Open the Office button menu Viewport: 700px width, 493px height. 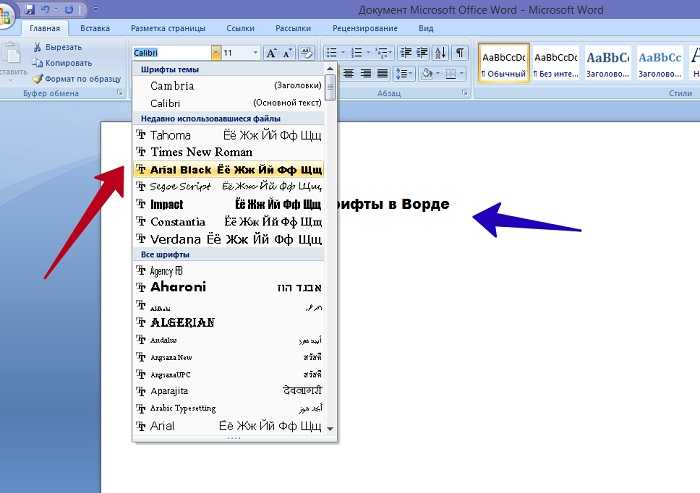point(4,17)
